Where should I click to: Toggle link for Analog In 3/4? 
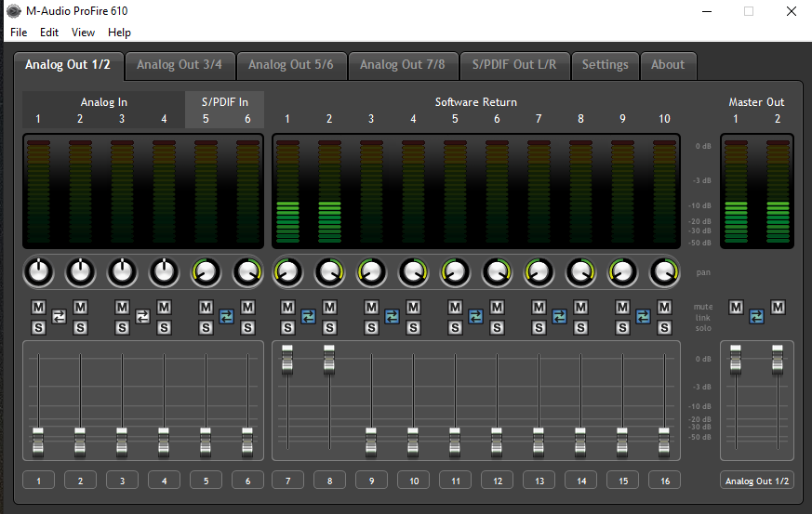coord(143,316)
